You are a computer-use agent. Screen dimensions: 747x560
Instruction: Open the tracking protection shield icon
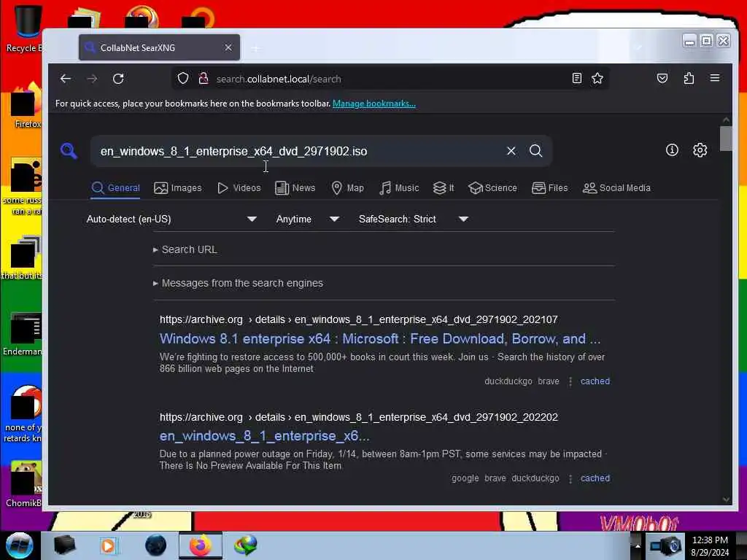tap(183, 79)
